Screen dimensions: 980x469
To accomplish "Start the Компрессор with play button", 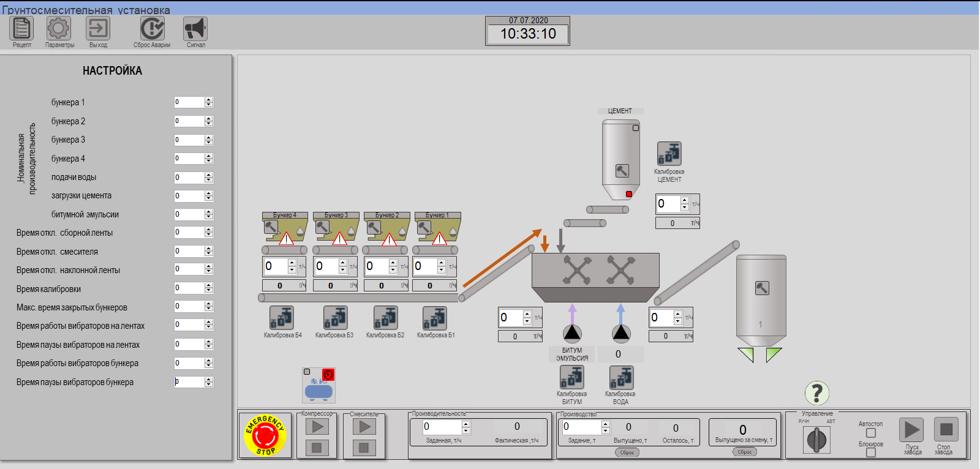I will pyautogui.click(x=317, y=427).
